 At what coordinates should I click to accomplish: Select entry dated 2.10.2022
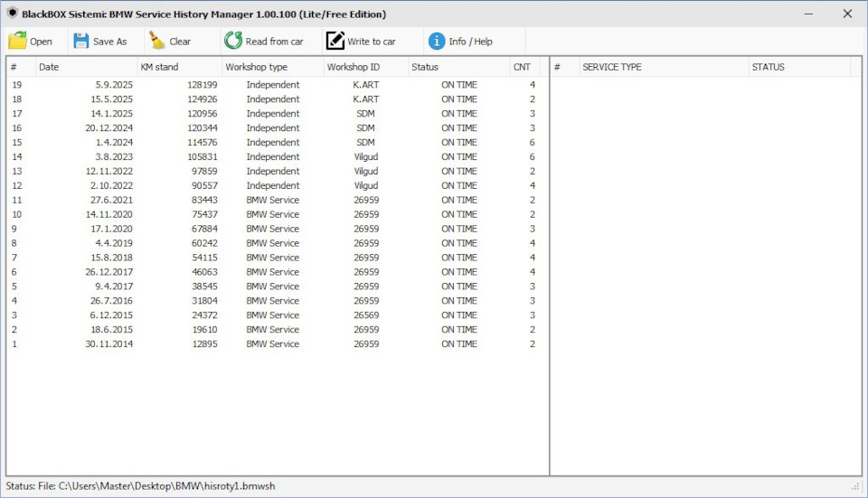[x=273, y=185]
